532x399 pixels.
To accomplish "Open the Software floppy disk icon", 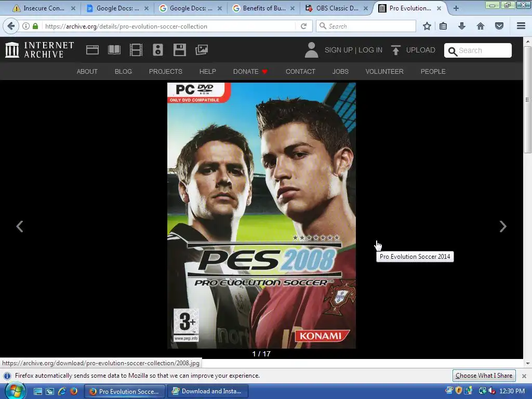I will 179,50.
